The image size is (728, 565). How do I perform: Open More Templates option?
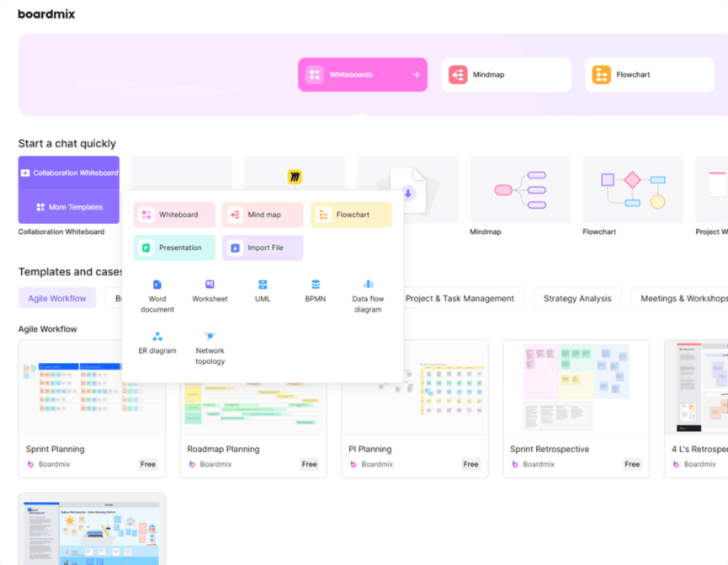click(69, 207)
